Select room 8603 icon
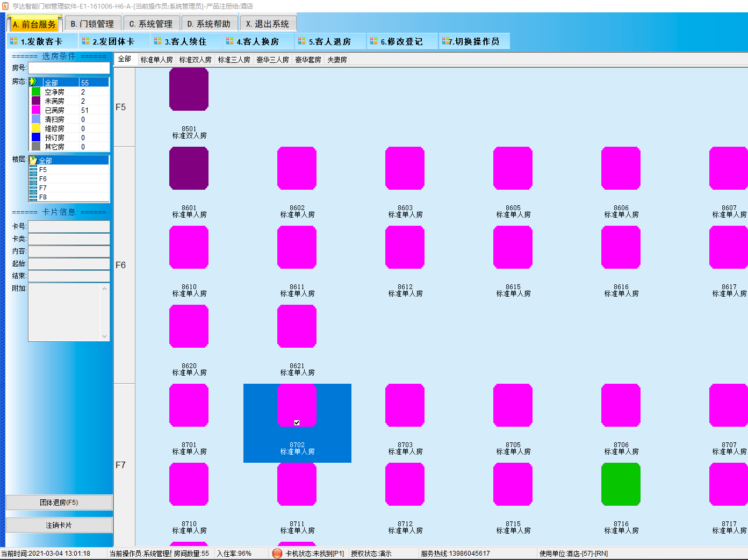This screenshot has width=748, height=560. (x=405, y=168)
